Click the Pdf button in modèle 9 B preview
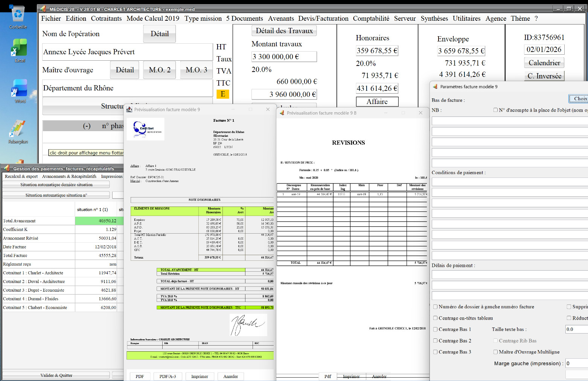Image resolution: width=588 pixels, height=381 pixels. [x=328, y=376]
